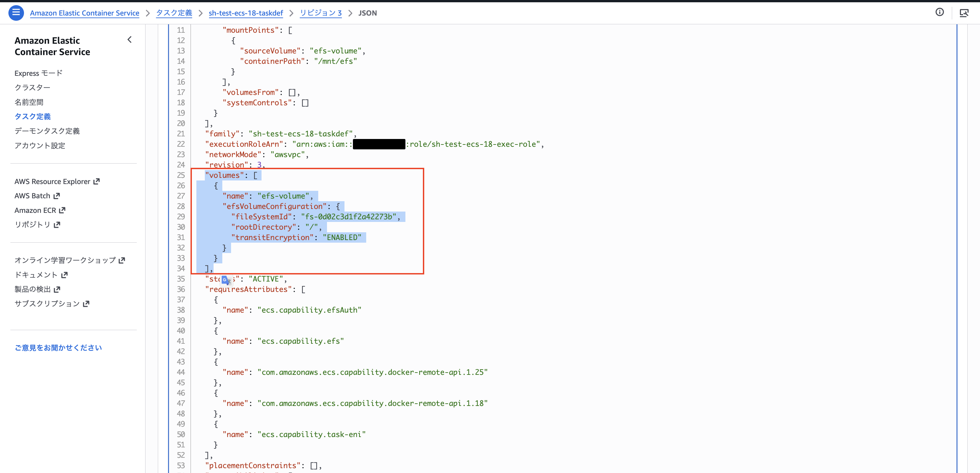The image size is (980, 473).
Task: Click "volumesFrom" key on line 17
Action: [251, 92]
